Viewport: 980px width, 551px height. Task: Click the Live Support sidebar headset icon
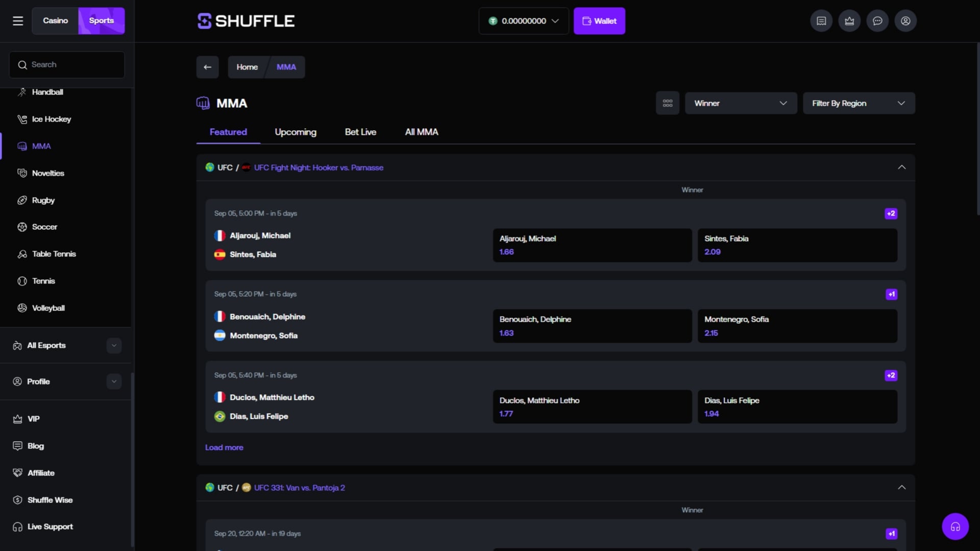pos(17,526)
